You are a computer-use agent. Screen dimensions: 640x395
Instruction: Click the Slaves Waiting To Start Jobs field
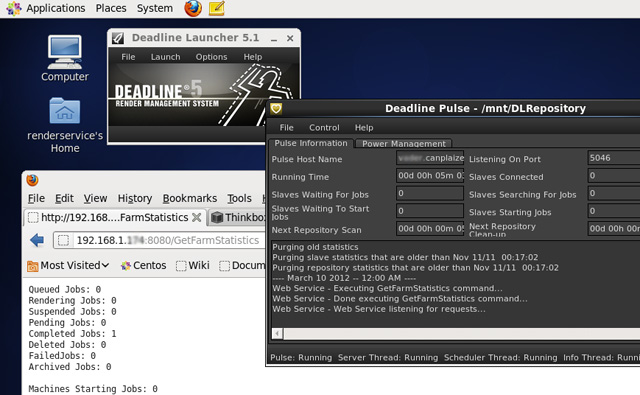pos(430,211)
